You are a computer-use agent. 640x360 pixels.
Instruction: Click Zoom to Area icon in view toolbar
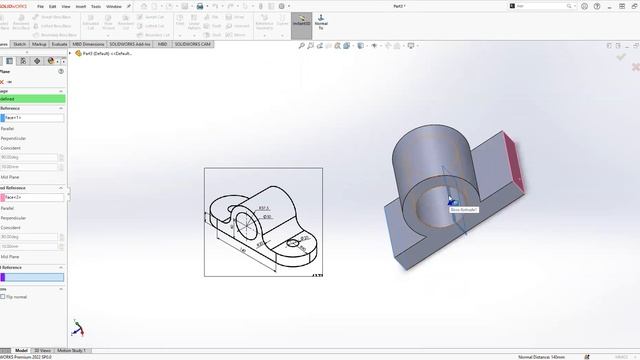pyautogui.click(x=311, y=46)
